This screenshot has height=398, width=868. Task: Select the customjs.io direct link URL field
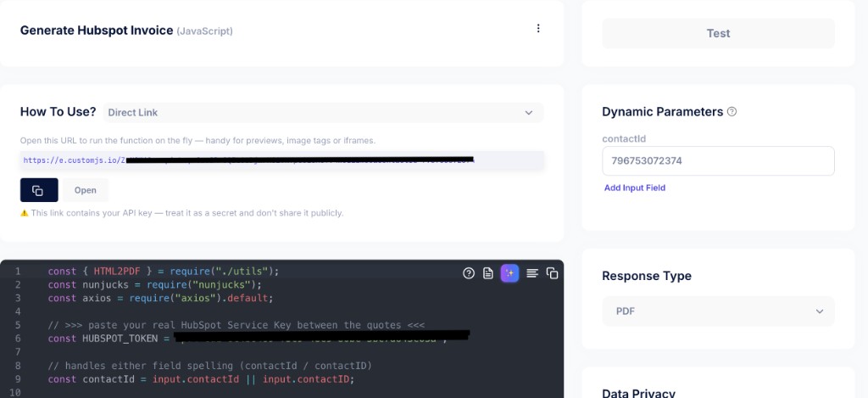click(281, 160)
